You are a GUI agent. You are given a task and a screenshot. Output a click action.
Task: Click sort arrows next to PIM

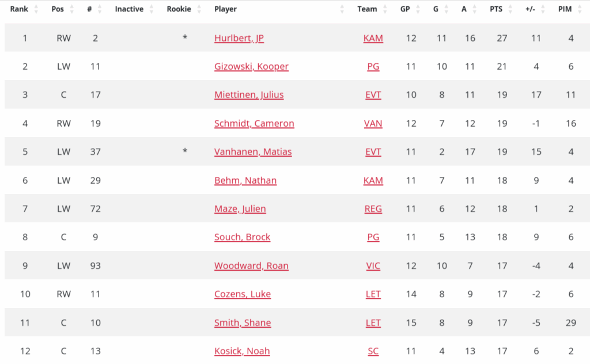(580, 9)
